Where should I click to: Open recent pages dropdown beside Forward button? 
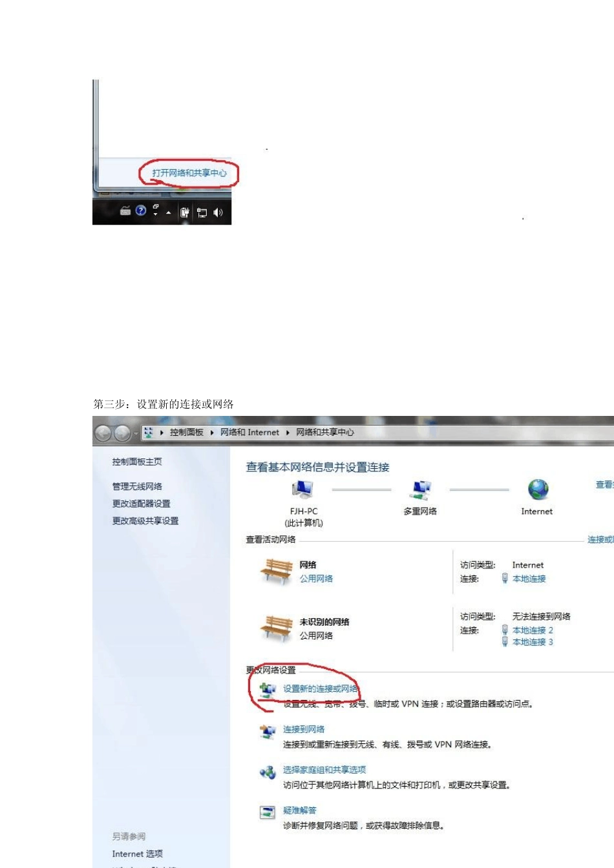(136, 433)
